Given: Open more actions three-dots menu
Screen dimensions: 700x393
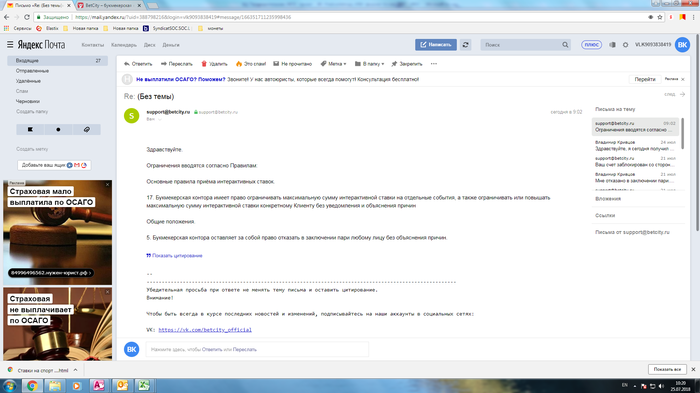Looking at the screenshot, I should click(434, 64).
